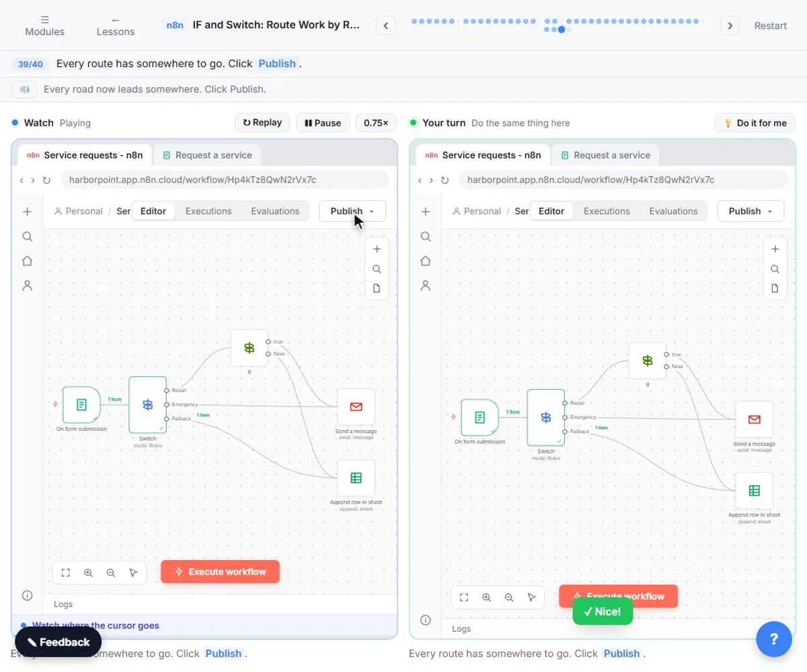Viewport: 807px width, 672px height.
Task: Switch to Evaluations tab in Your turn pane
Action: coord(673,211)
